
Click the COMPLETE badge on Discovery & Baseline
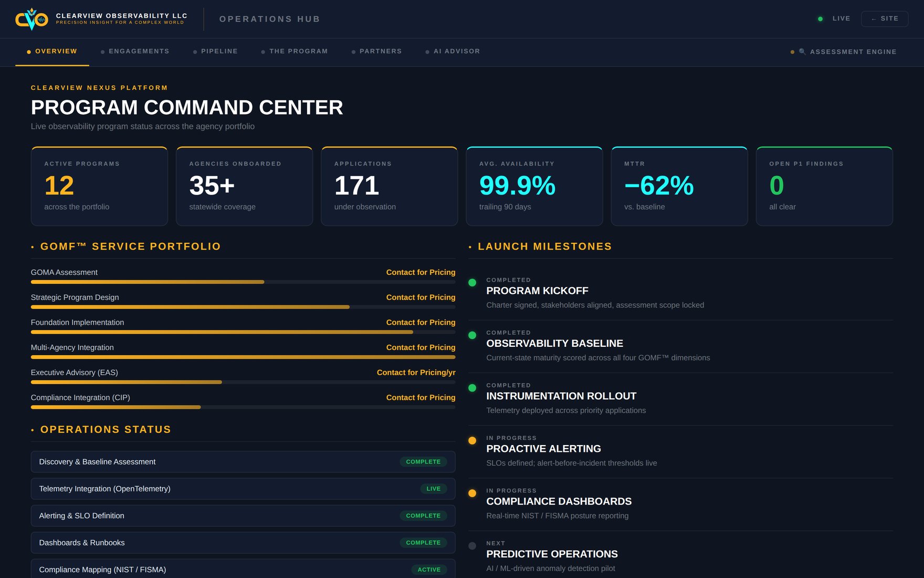coord(423,462)
